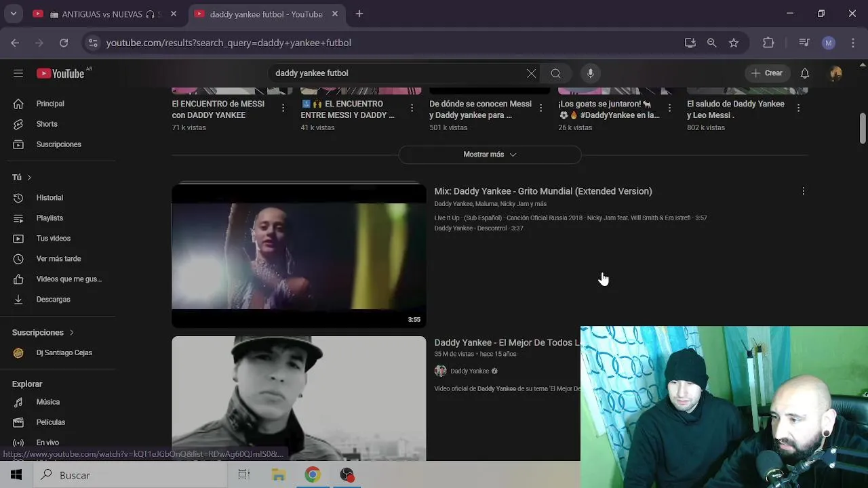The width and height of the screenshot is (868, 488).
Task: Click Live It Up track line in mix
Action: [570, 218]
